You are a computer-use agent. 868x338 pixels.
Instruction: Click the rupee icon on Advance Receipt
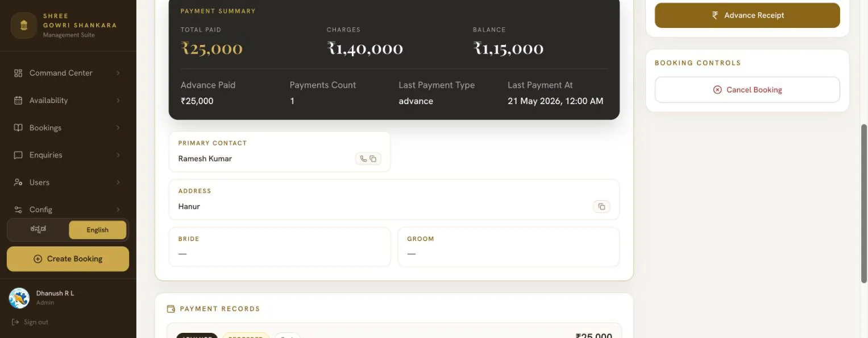[715, 15]
